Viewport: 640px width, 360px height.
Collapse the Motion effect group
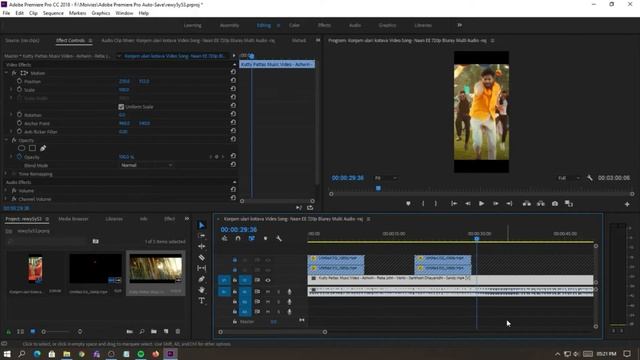6,73
